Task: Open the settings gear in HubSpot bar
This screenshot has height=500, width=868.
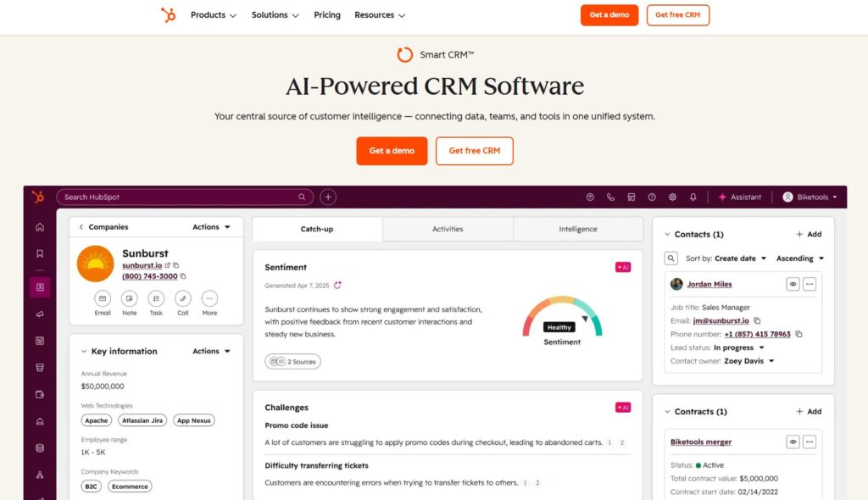Action: coord(672,197)
